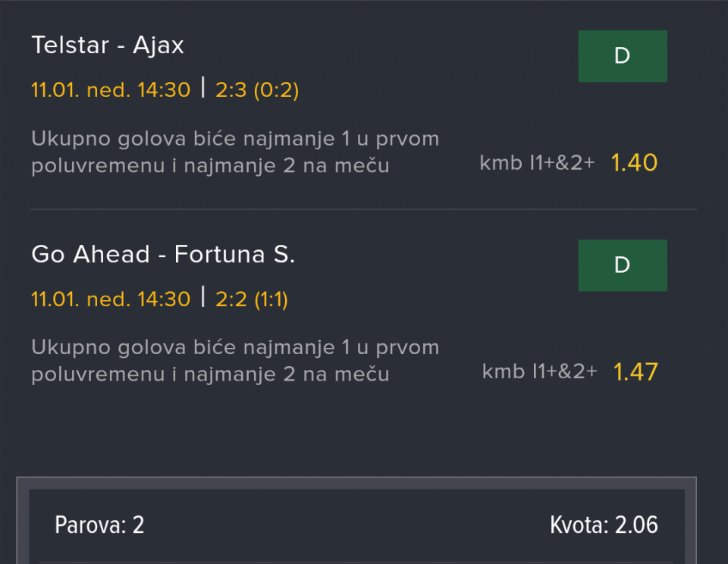Click the summary panel between Parova and Kvota
728x564 pixels.
pos(349,525)
